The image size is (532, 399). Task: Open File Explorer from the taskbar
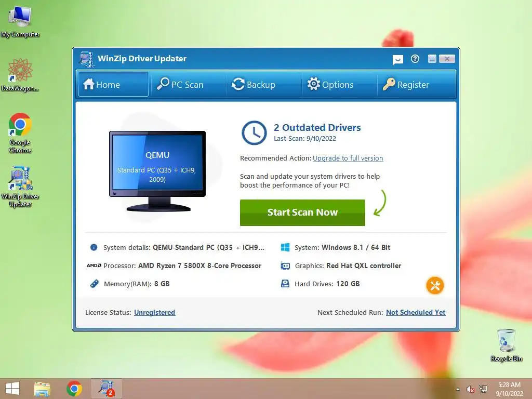pos(42,389)
